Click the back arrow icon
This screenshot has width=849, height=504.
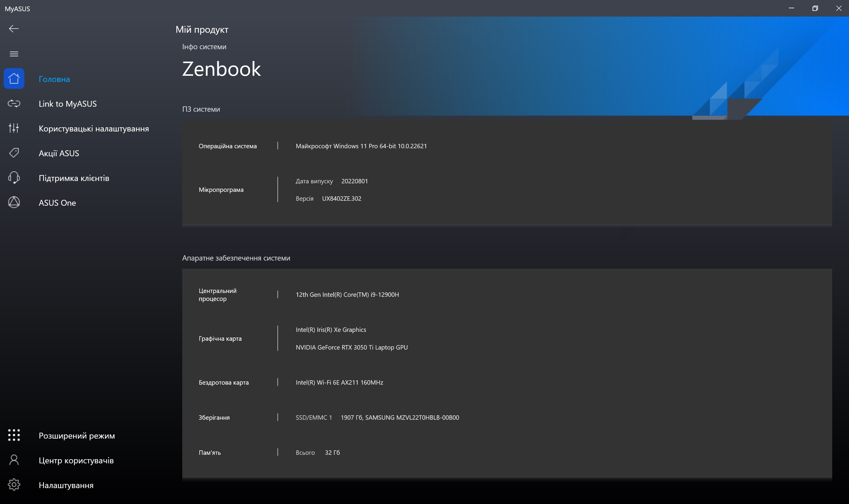(14, 29)
